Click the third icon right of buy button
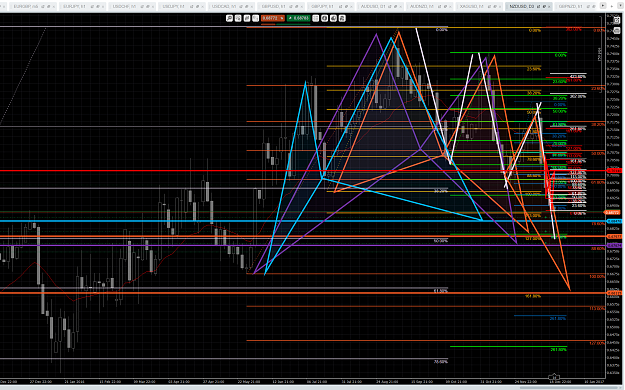The image size is (625, 390). 333,18
